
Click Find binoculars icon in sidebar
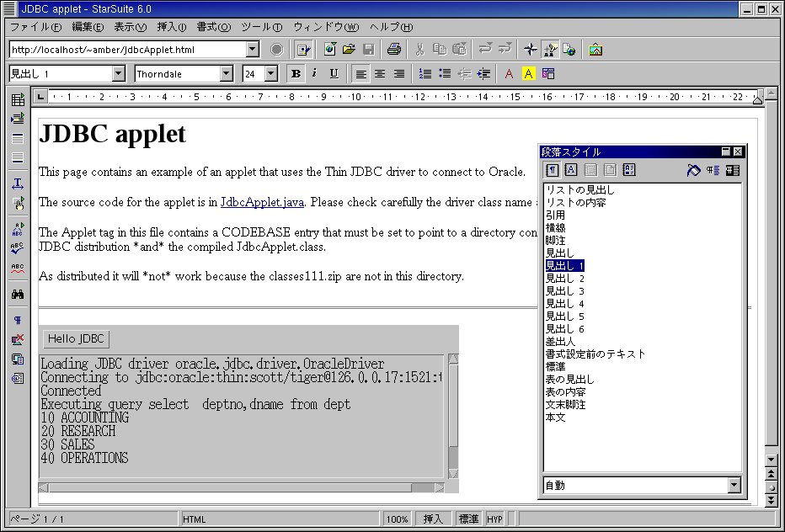tap(18, 295)
